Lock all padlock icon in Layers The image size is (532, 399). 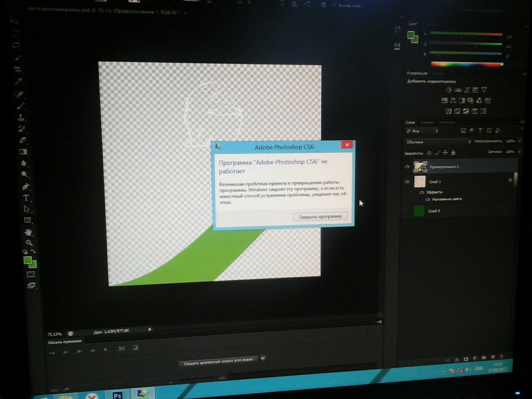coord(453,153)
